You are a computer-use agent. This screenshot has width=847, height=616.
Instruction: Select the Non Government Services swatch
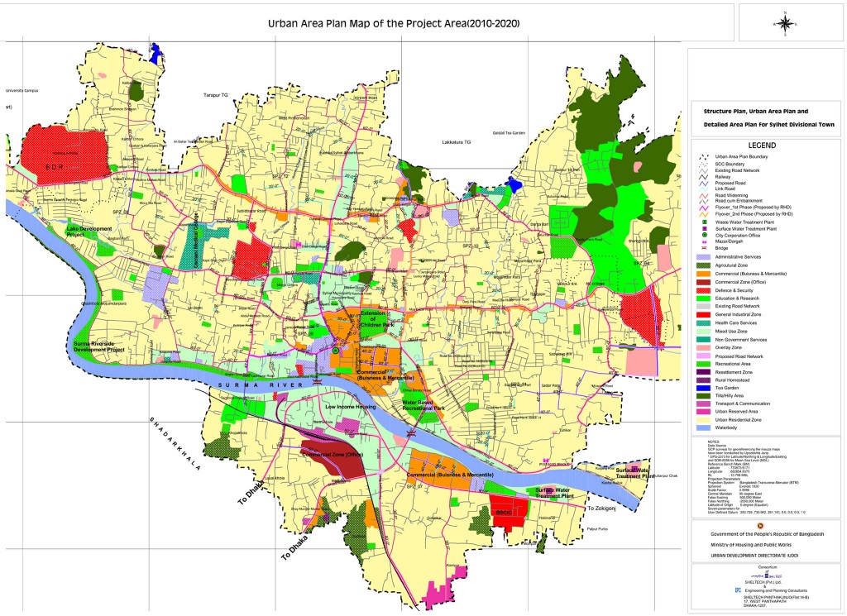(x=704, y=340)
